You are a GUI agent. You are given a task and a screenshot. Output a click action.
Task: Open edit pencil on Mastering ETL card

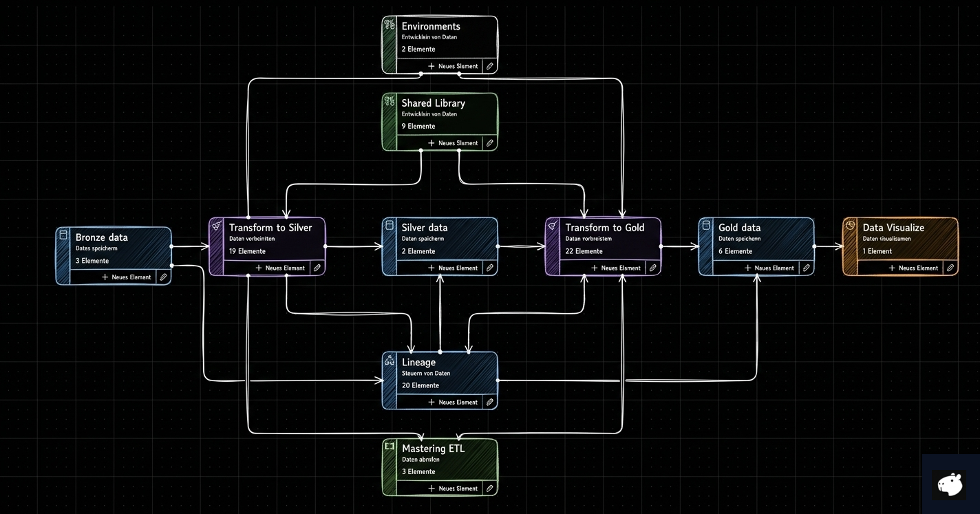(x=489, y=489)
